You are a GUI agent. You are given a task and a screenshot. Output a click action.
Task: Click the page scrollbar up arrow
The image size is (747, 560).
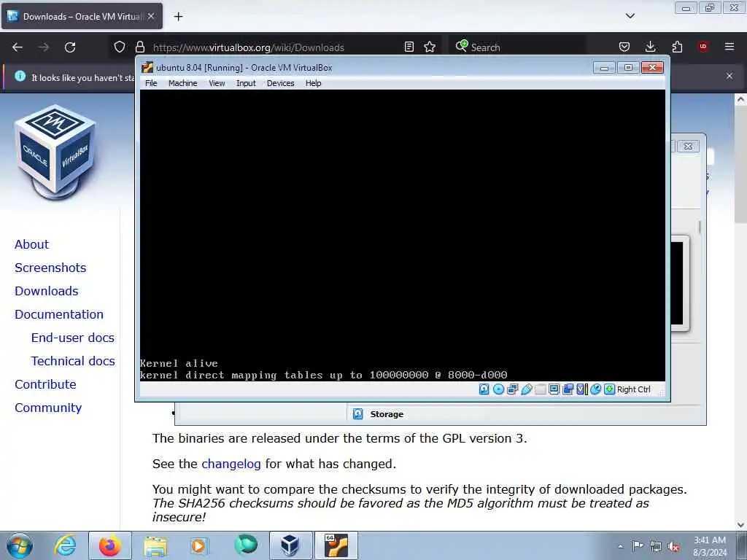click(741, 99)
